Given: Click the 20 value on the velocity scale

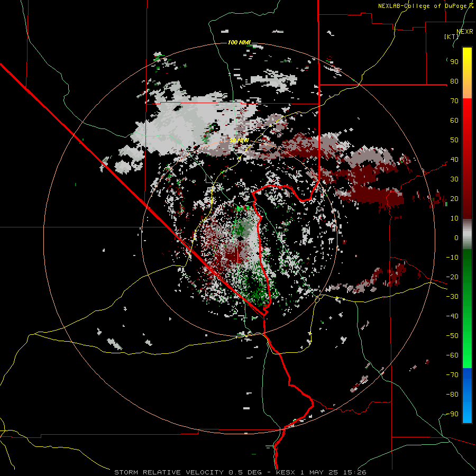Looking at the screenshot, I should pos(454,199).
